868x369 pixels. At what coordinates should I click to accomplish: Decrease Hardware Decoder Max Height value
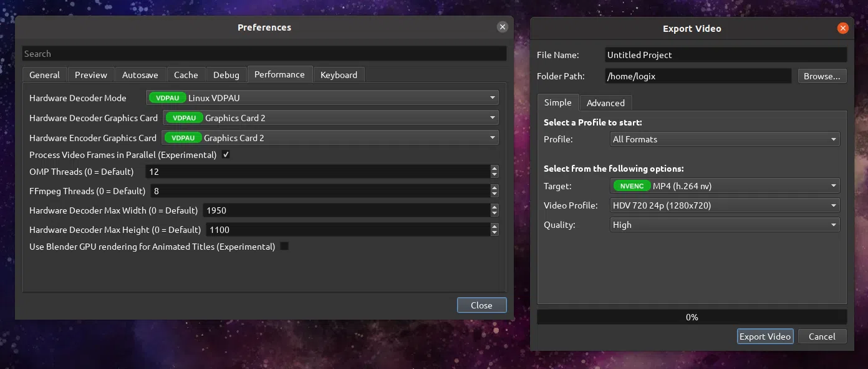tap(494, 233)
